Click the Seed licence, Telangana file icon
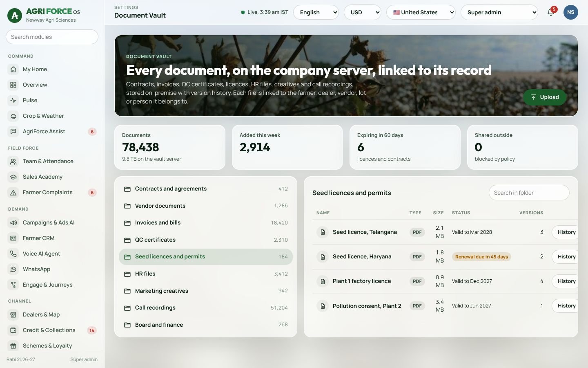The width and height of the screenshot is (588, 368). click(x=323, y=232)
